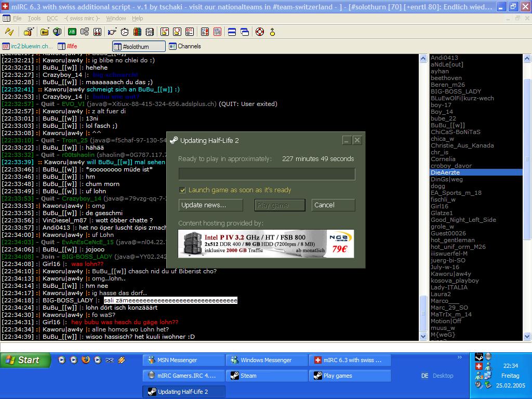This screenshot has width=532, height=399.
Task: Click the Firefox quick launch icon
Action: (x=86, y=360)
